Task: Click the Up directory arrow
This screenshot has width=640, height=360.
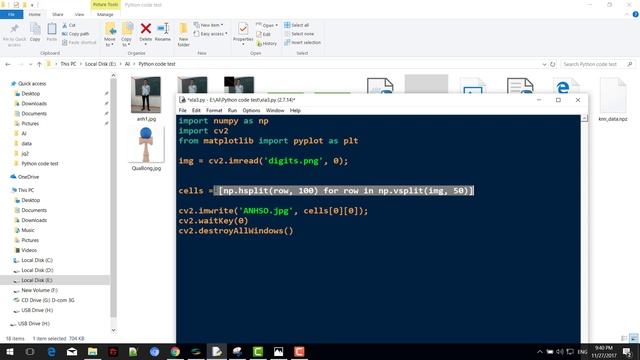Action: (x=39, y=64)
